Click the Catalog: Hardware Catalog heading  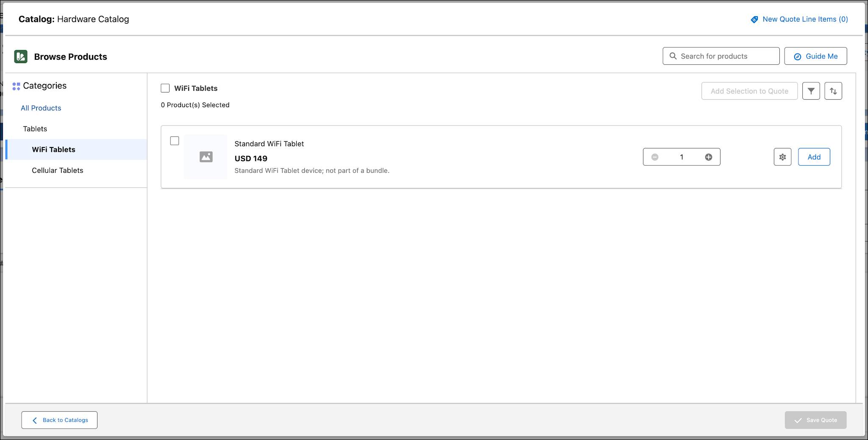pyautogui.click(x=74, y=19)
